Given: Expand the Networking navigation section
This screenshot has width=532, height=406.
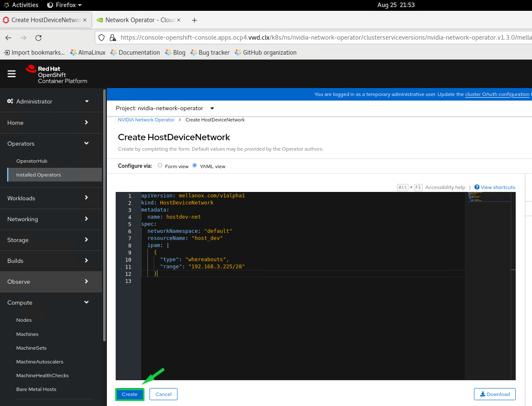Looking at the screenshot, I should [51, 219].
